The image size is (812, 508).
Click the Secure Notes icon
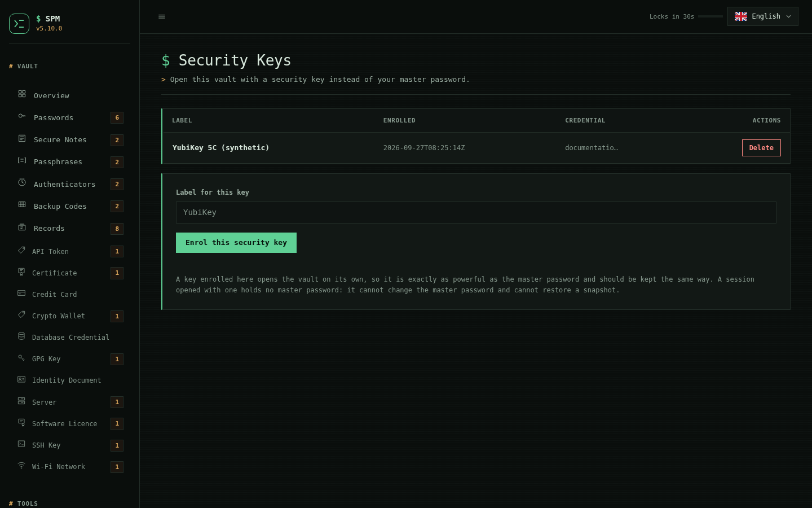click(x=22, y=138)
